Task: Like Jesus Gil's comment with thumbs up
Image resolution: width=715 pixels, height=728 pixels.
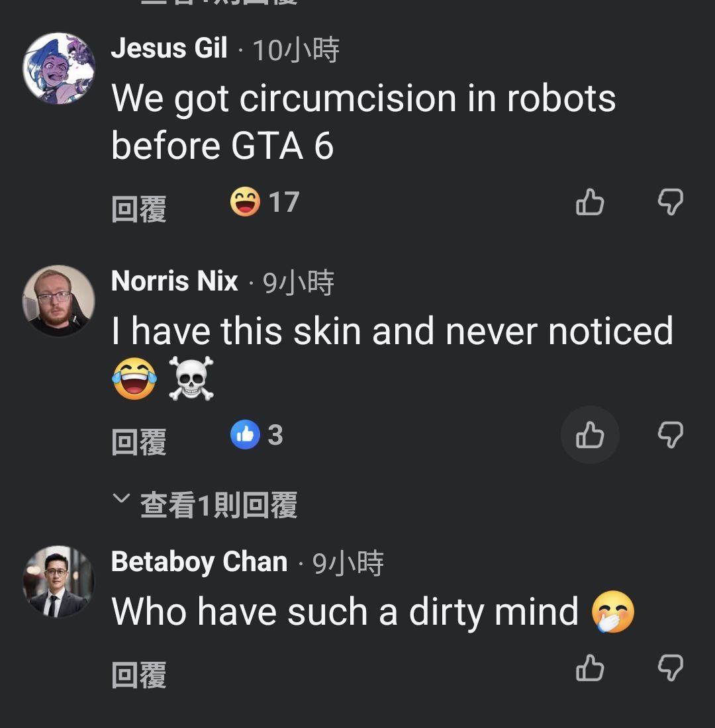Action: pos(590,202)
